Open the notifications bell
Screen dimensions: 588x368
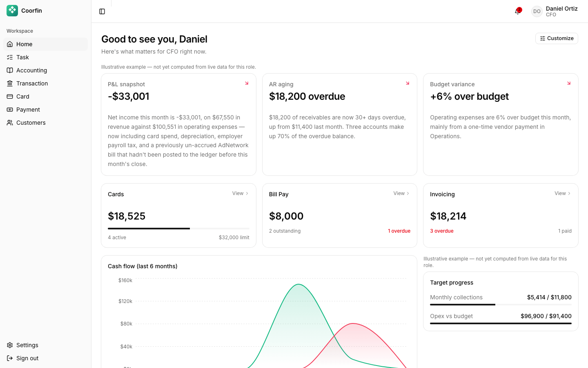pyautogui.click(x=518, y=11)
